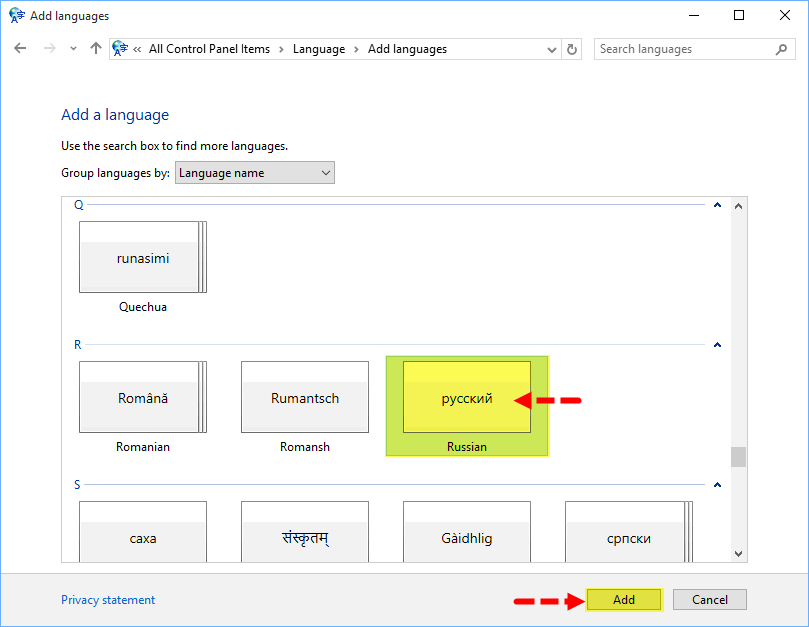The image size is (809, 627).
Task: Open the Group languages by dropdown
Action: tap(255, 173)
